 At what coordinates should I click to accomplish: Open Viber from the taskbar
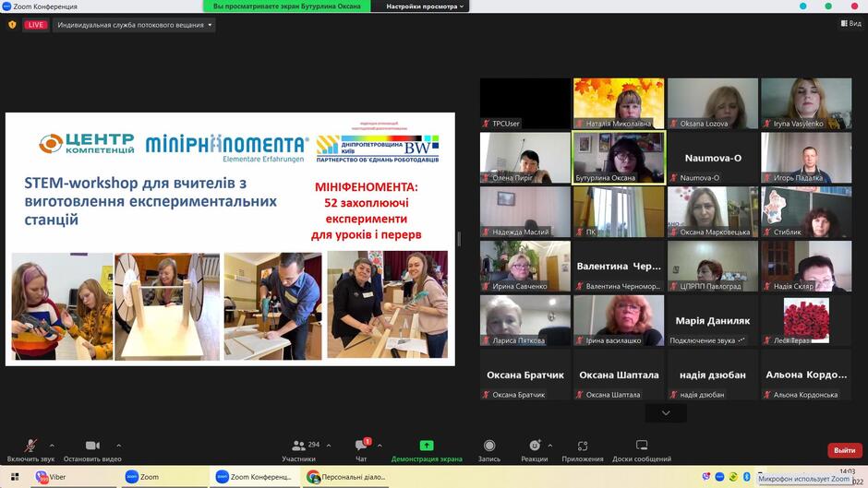point(51,477)
